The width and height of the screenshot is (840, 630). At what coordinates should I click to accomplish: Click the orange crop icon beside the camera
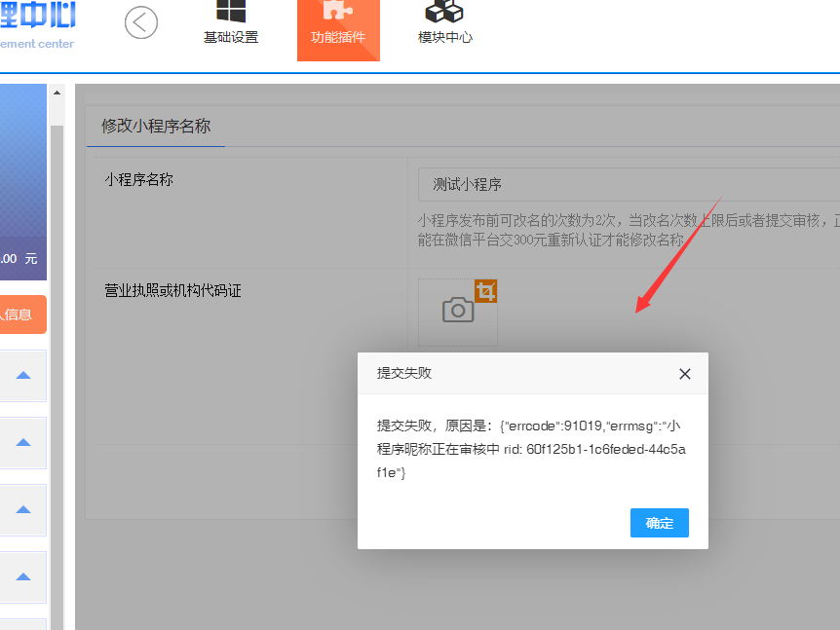pyautogui.click(x=486, y=290)
